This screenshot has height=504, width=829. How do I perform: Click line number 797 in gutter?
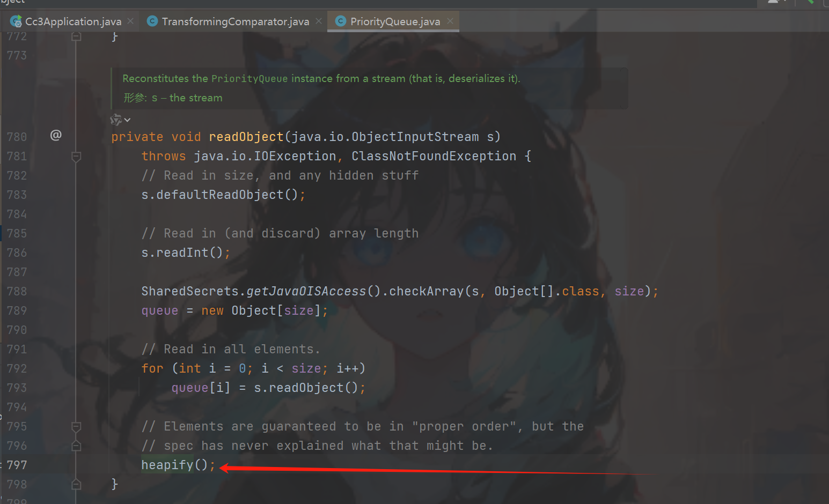17,465
